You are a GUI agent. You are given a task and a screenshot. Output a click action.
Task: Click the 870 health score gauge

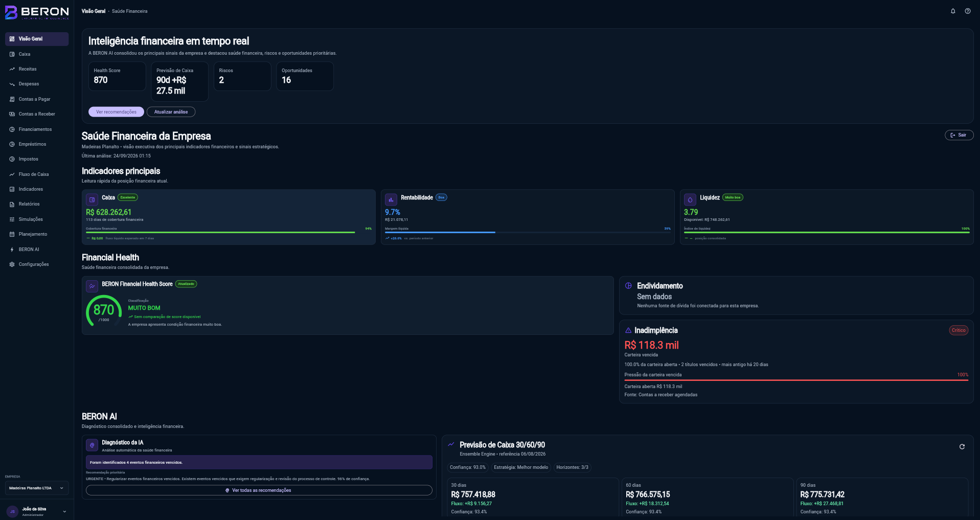point(104,310)
